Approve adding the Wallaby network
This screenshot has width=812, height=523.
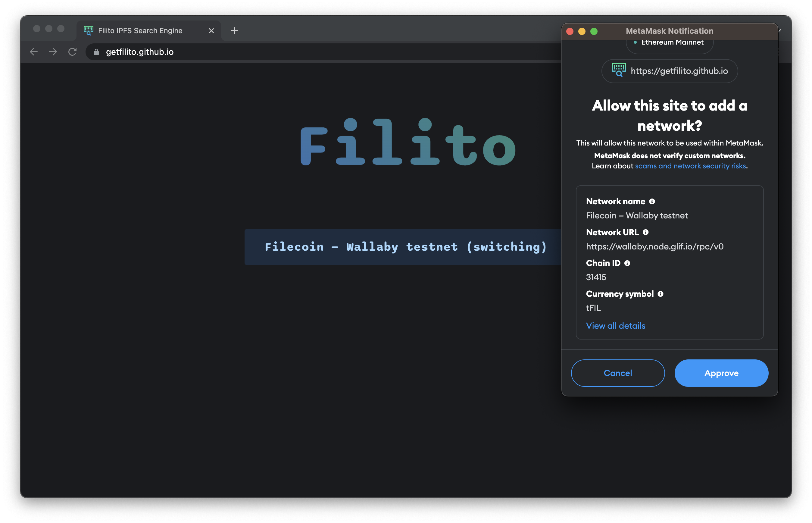[721, 373]
